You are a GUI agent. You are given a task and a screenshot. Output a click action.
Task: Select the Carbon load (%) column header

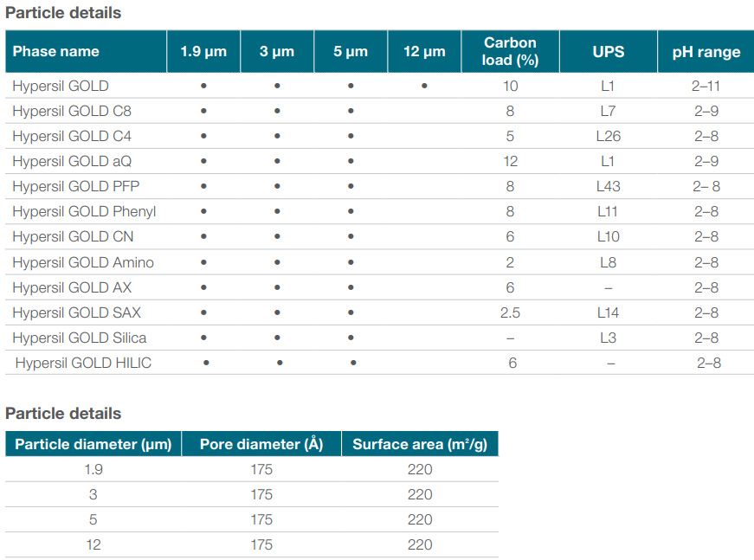click(x=510, y=51)
